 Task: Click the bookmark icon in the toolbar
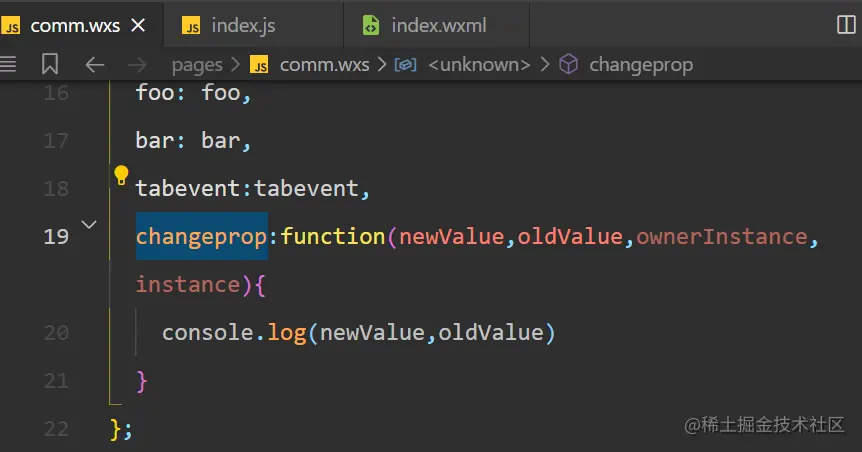pyautogui.click(x=50, y=65)
